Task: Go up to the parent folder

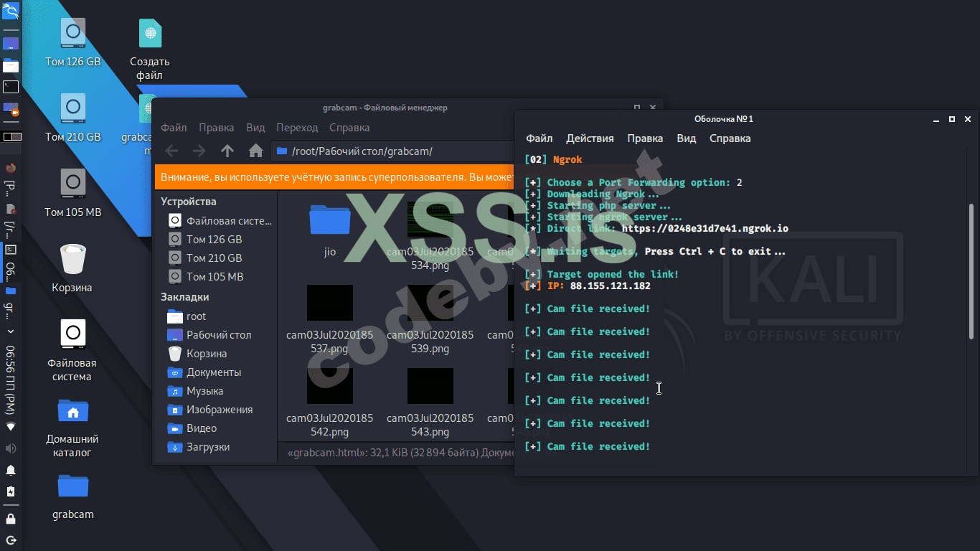Action: click(227, 151)
